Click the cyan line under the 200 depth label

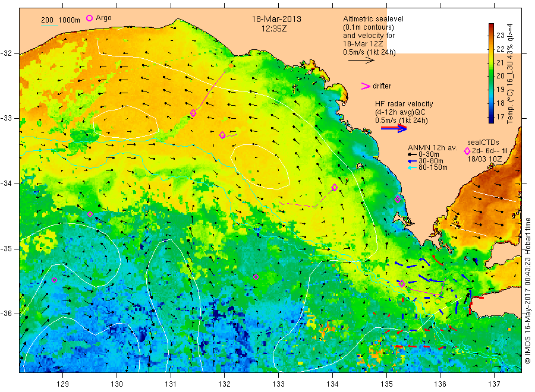point(49,25)
